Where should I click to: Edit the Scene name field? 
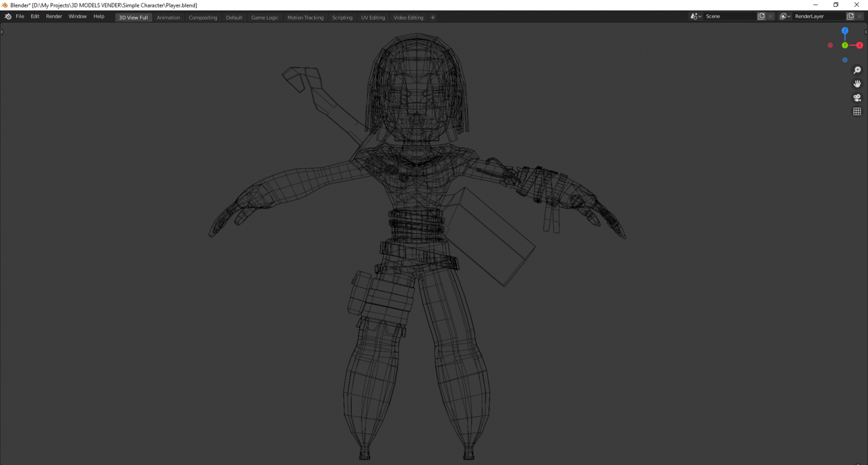click(730, 16)
